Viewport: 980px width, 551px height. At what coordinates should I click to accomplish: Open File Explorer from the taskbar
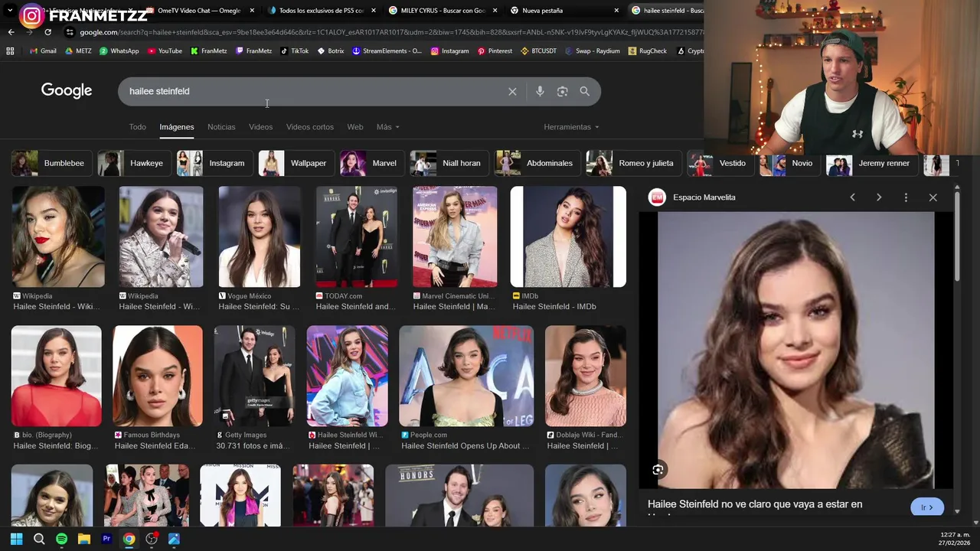click(x=84, y=540)
